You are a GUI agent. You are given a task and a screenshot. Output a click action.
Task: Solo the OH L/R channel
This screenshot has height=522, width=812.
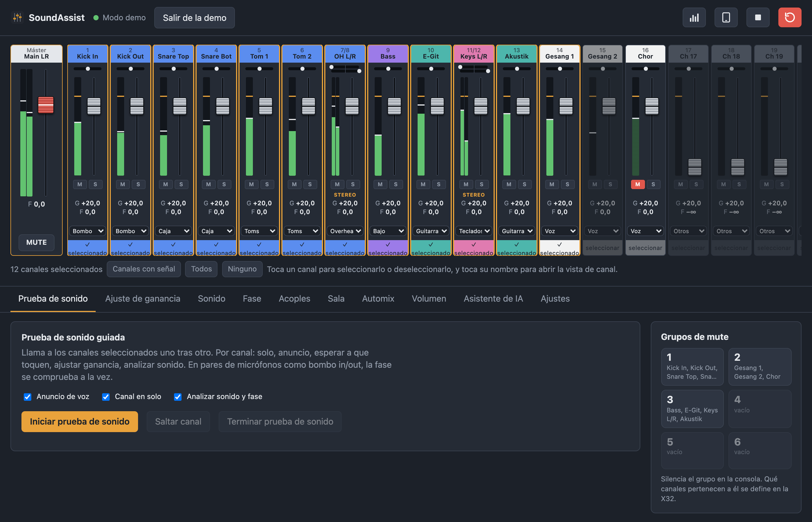coord(353,184)
